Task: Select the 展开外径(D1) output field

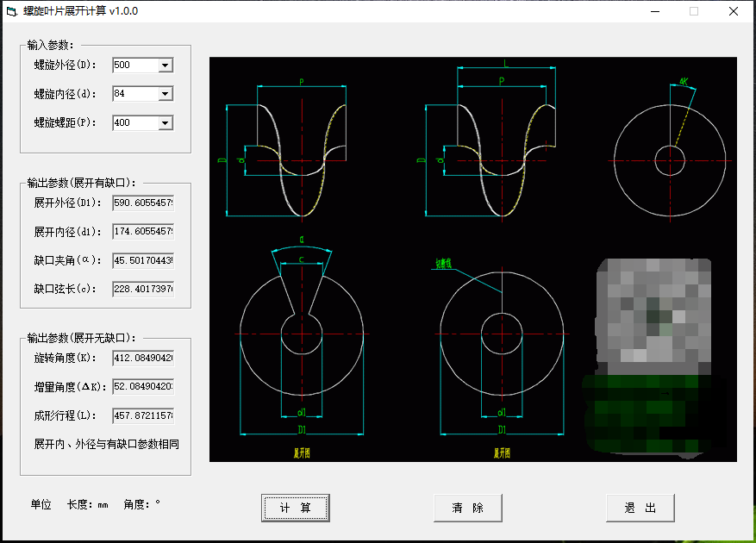Action: 143,203
